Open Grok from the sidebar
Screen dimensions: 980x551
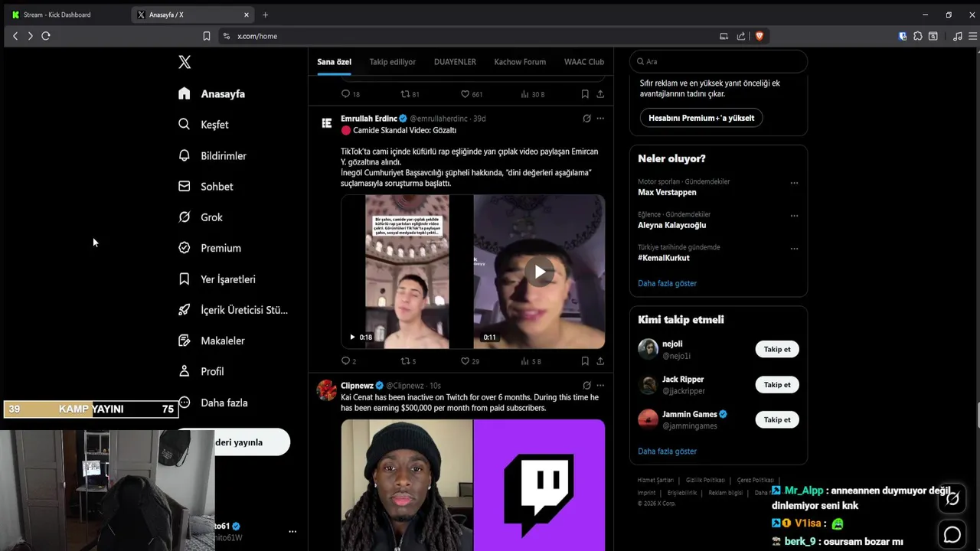click(201, 217)
